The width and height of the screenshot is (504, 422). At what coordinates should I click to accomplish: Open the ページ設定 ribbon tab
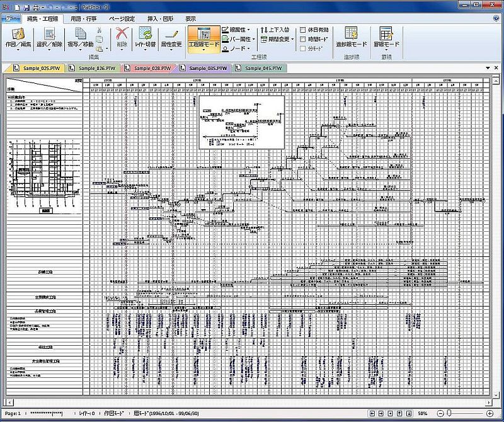tap(122, 19)
